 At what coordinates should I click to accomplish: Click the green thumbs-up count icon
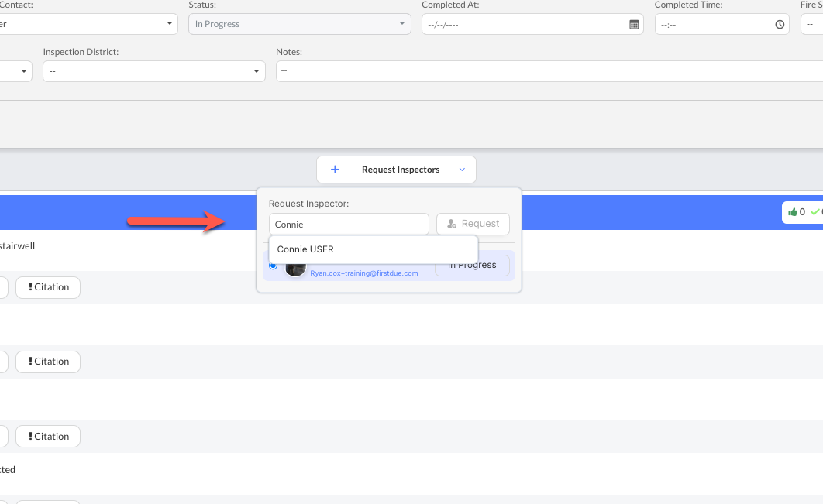point(792,212)
